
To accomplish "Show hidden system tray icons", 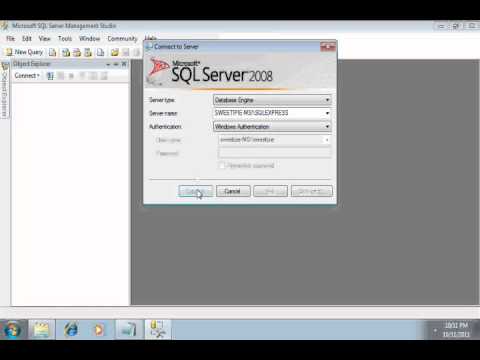I will click(x=435, y=330).
